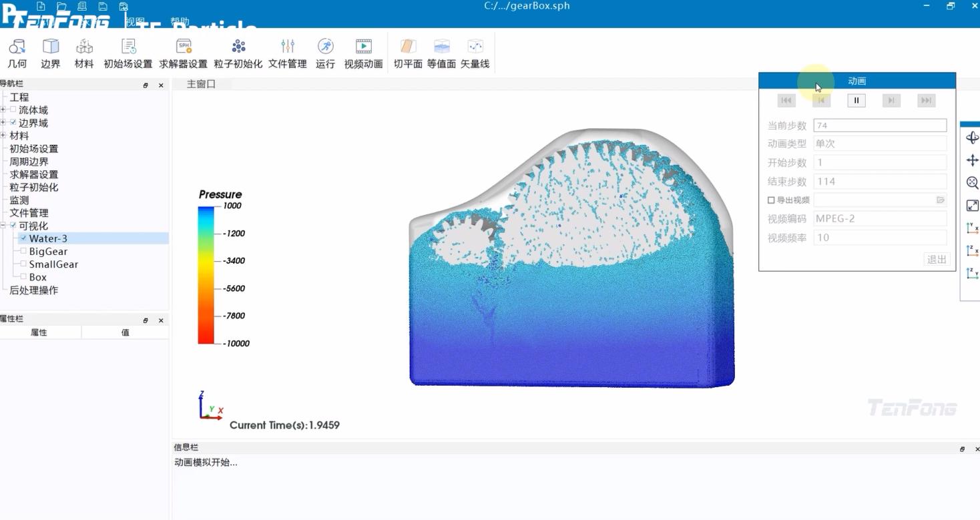The image size is (980, 520).
Task: Click the 退出 button in animation panel
Action: click(937, 259)
